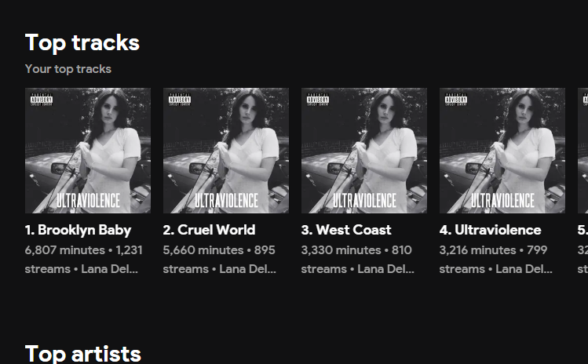Click the "Top tracks" section heading

[x=82, y=42]
